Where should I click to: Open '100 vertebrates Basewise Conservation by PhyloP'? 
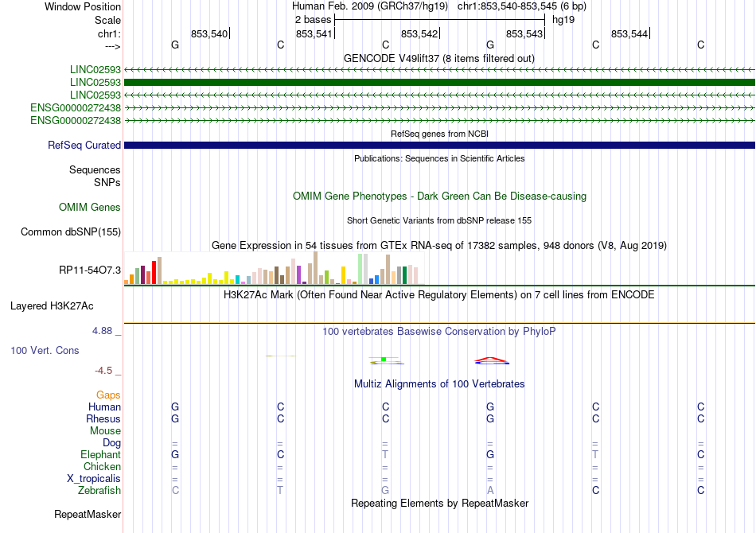[x=439, y=331]
